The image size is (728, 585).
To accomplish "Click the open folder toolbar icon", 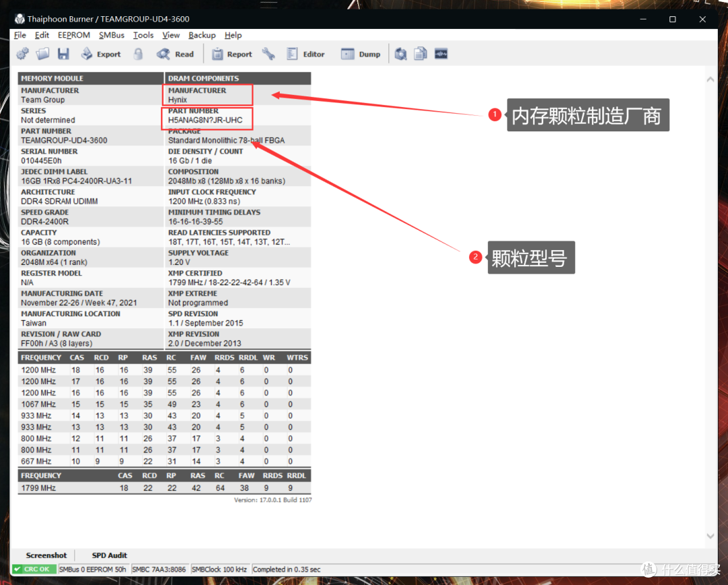I will [42, 54].
